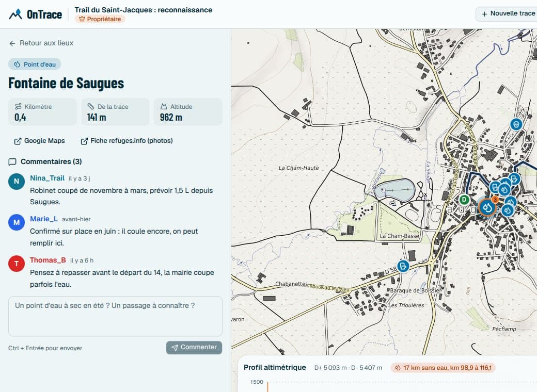Click the 'il y a 6 h' timestamp
The height and width of the screenshot is (392, 537).
[82, 260]
